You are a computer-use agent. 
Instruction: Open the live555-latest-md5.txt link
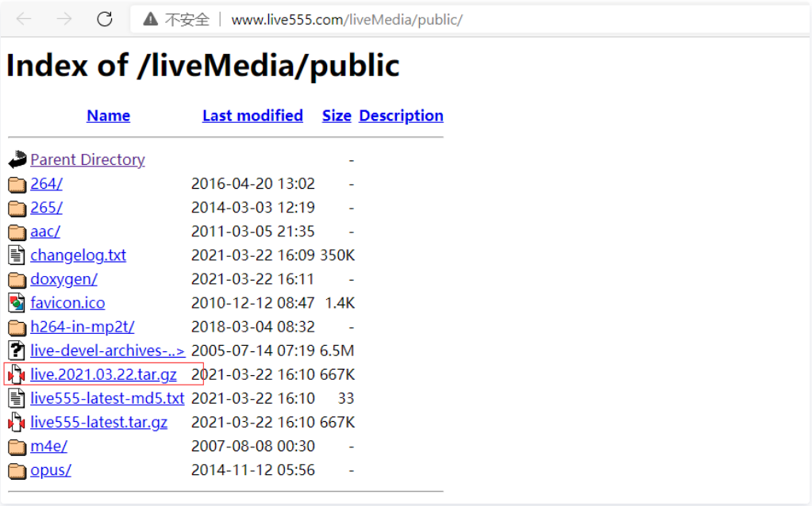(107, 398)
